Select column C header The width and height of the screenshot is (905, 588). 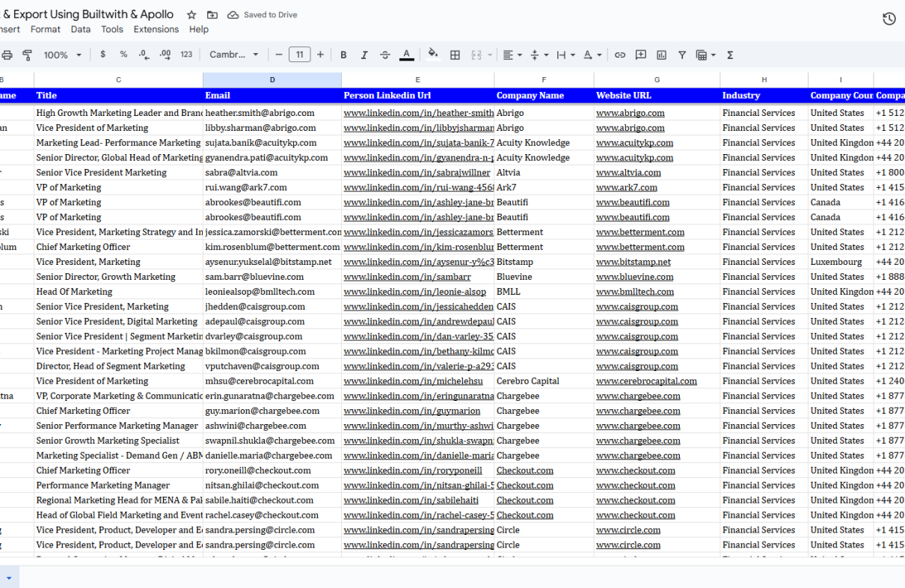(x=118, y=79)
